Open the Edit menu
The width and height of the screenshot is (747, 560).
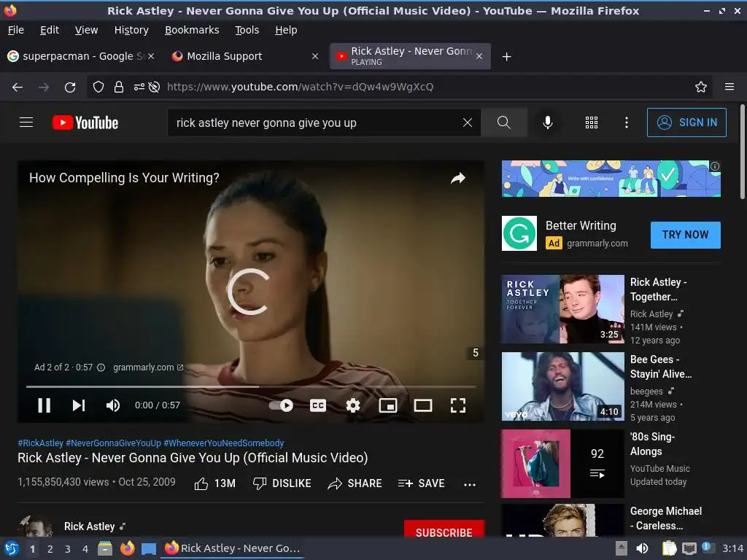click(x=50, y=30)
